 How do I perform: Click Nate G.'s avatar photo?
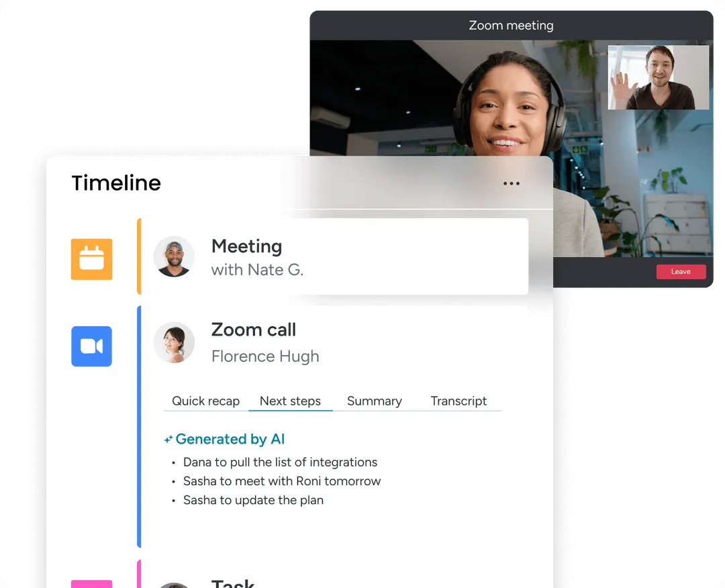pos(174,256)
